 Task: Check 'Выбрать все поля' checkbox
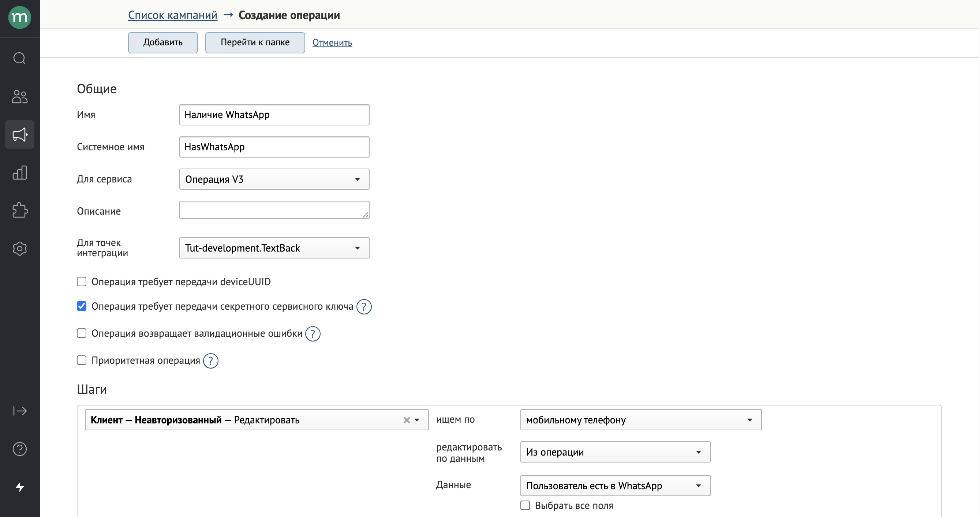point(525,506)
